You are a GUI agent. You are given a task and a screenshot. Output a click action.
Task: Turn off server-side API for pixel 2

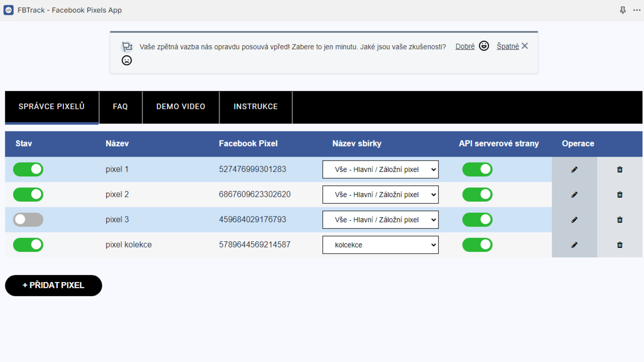[x=477, y=195]
